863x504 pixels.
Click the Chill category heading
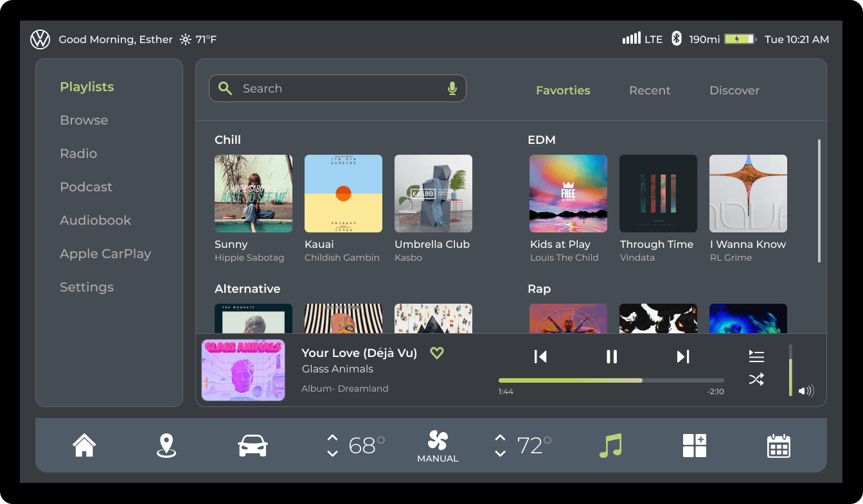tap(227, 140)
